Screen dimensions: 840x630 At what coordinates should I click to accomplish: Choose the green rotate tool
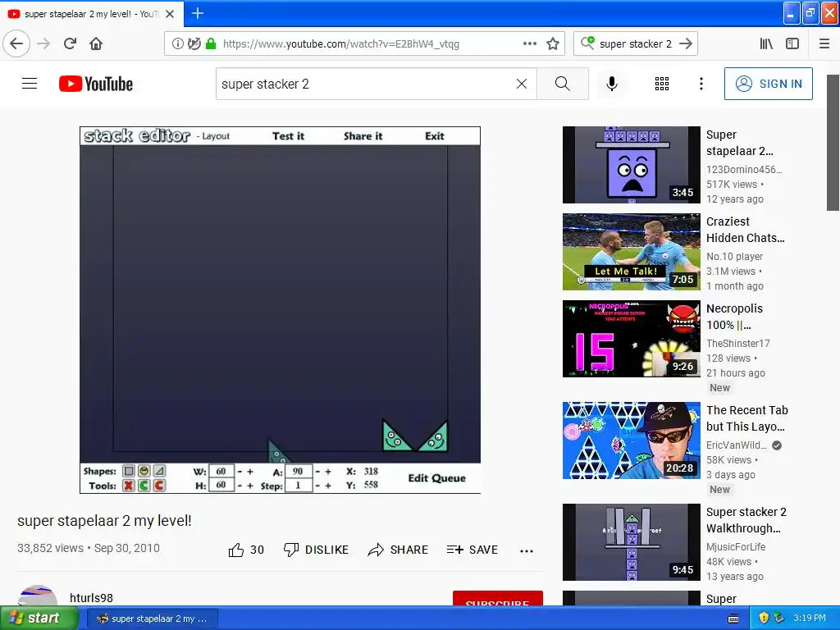pos(144,486)
